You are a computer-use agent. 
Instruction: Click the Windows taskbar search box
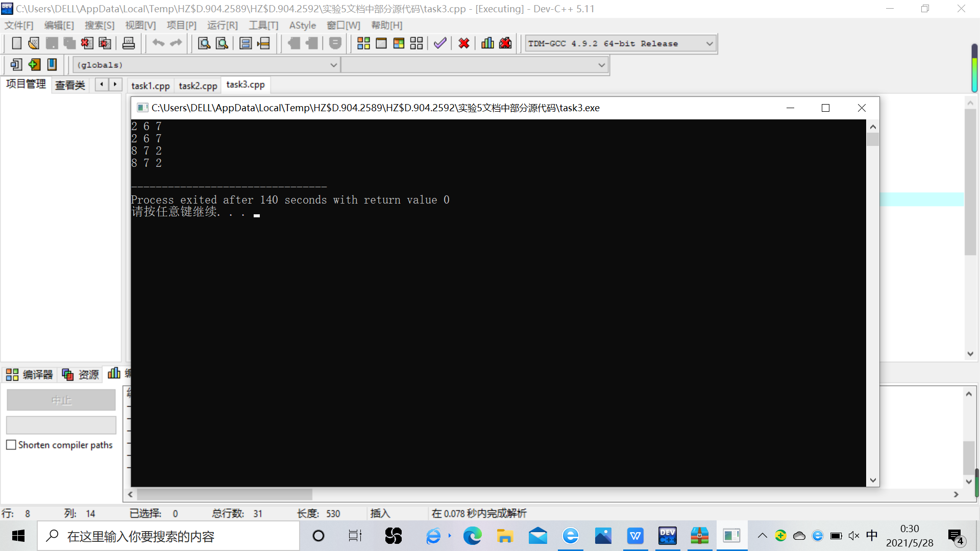168,536
